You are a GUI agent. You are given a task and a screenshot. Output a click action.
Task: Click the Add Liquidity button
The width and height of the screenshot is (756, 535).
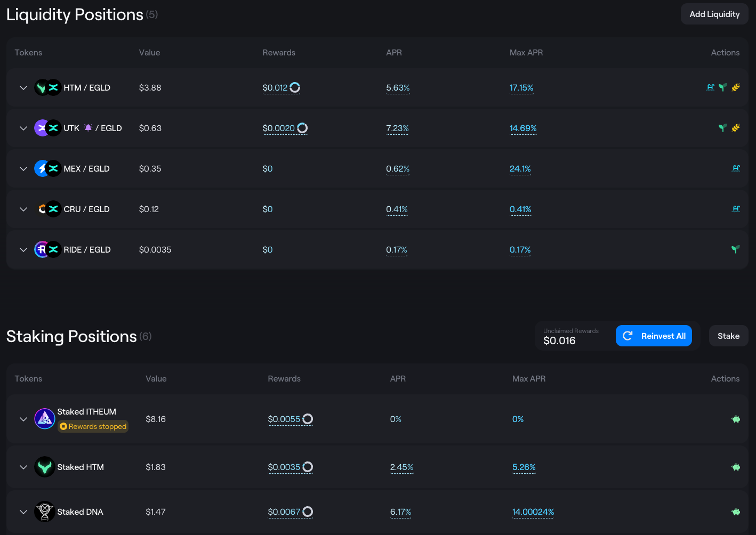(714, 14)
